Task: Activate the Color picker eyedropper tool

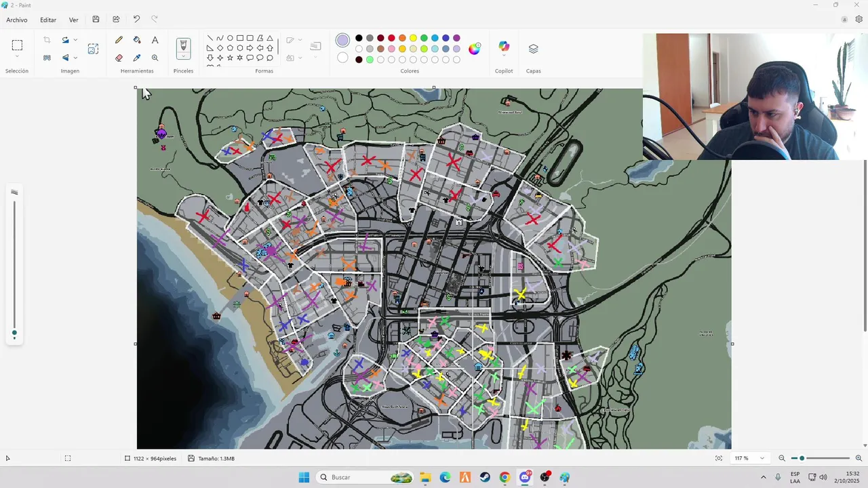Action: coord(137,58)
